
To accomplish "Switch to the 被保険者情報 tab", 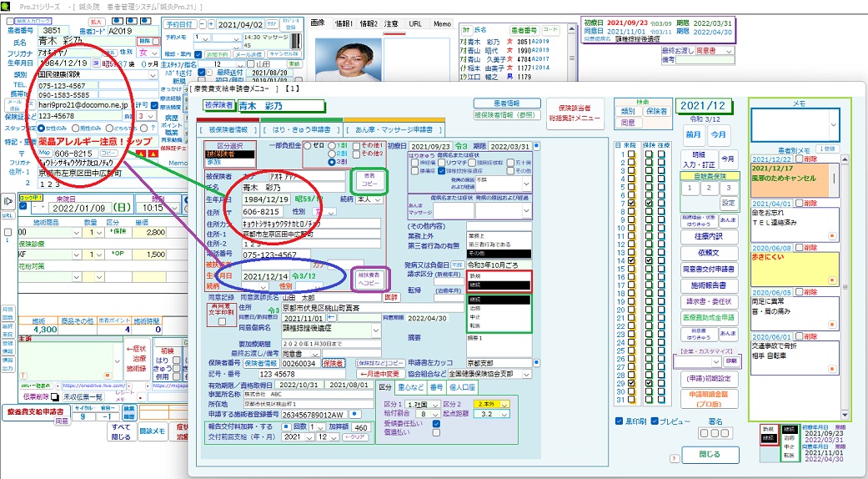I will tap(229, 129).
